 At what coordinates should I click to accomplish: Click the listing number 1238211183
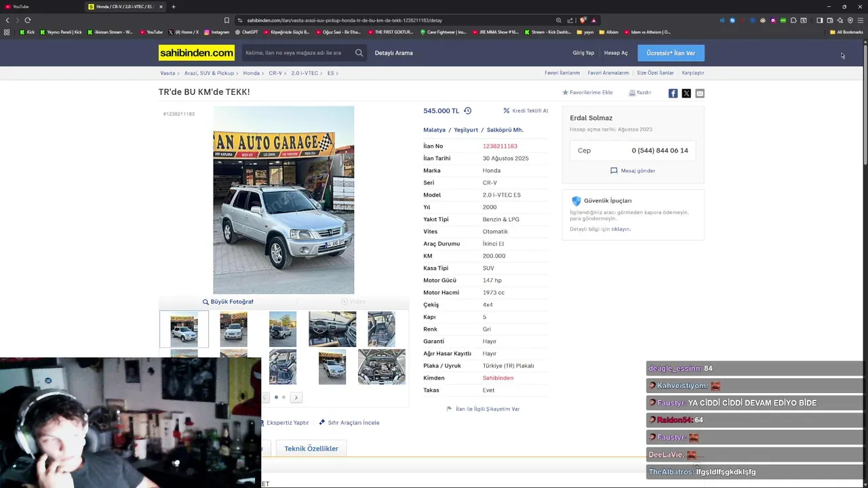500,146
